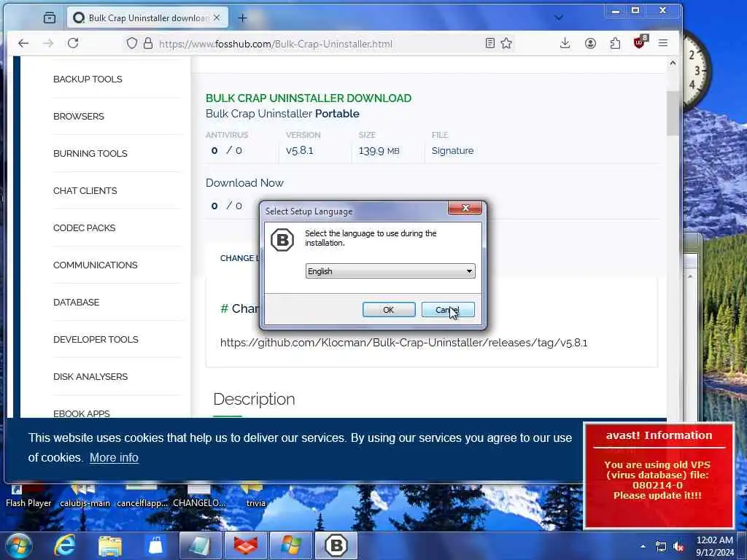Viewport: 747px width, 560px height.
Task: Open DATABASE category in sidebar
Action: click(x=76, y=302)
